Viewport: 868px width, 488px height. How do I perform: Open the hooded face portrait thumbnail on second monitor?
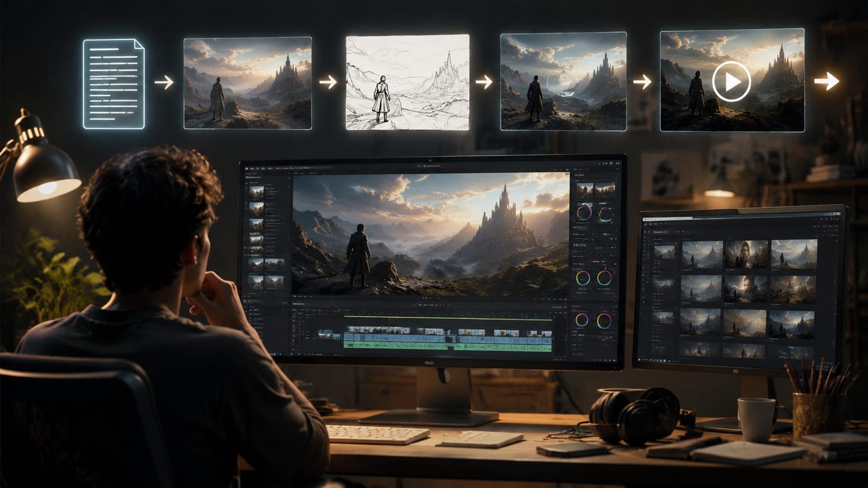(x=746, y=254)
